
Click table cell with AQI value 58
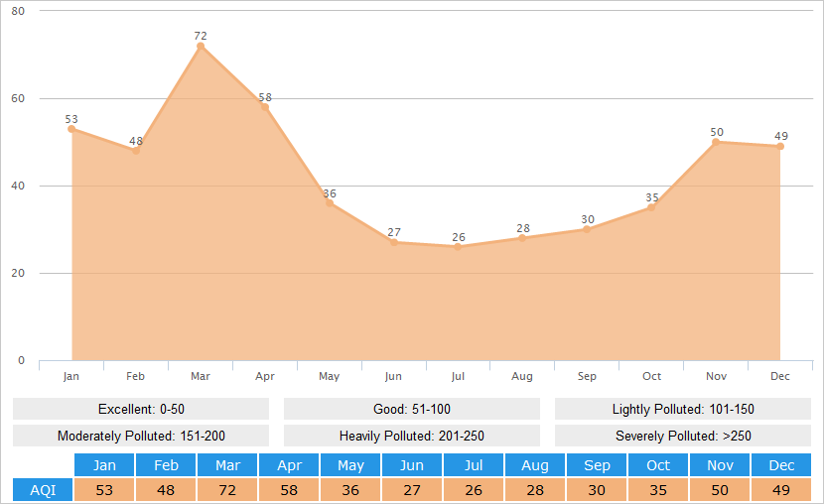coord(289,490)
